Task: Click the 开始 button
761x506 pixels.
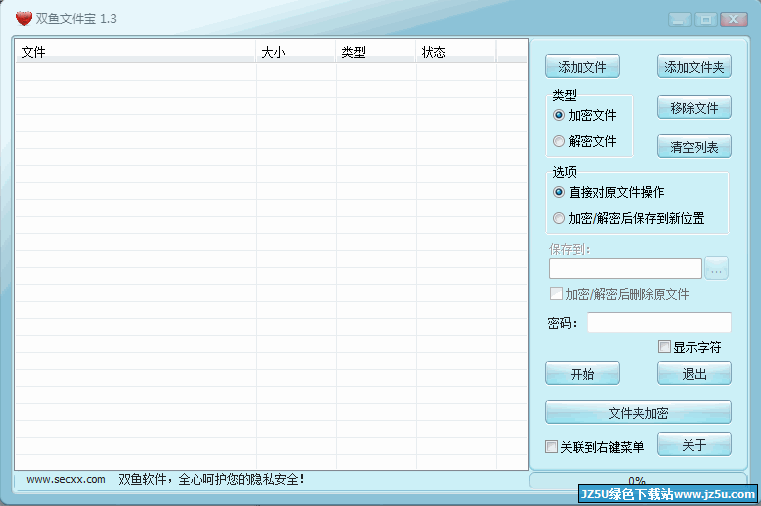Action: [x=582, y=373]
